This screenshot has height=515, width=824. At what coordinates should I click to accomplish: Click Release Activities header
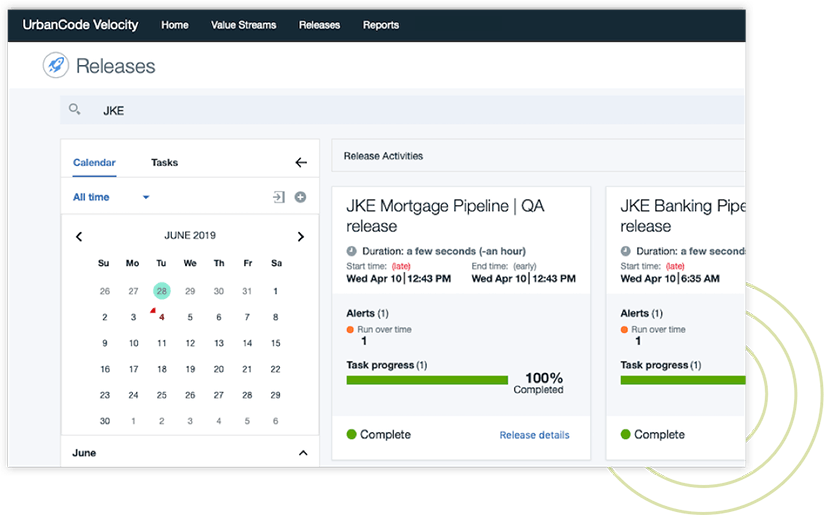click(383, 156)
